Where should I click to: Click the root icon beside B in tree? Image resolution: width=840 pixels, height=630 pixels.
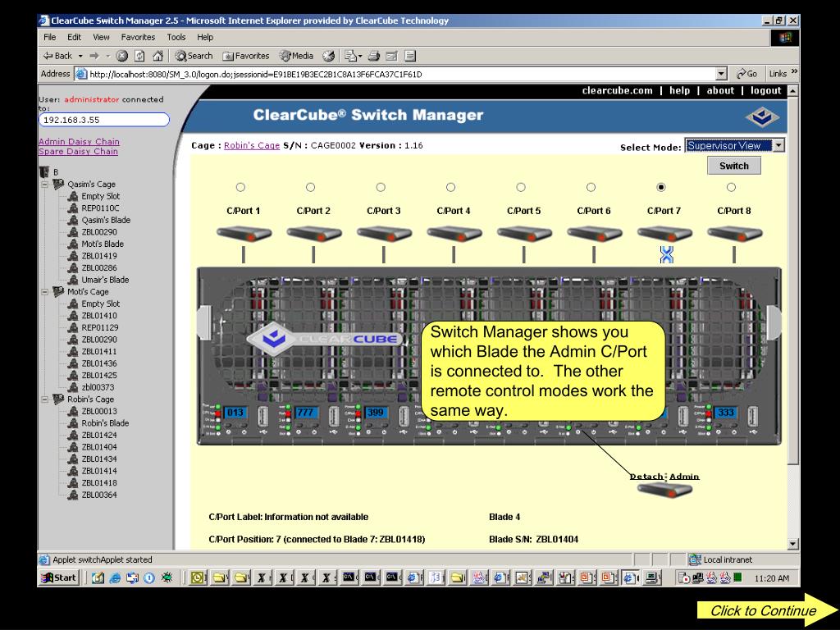(x=44, y=172)
